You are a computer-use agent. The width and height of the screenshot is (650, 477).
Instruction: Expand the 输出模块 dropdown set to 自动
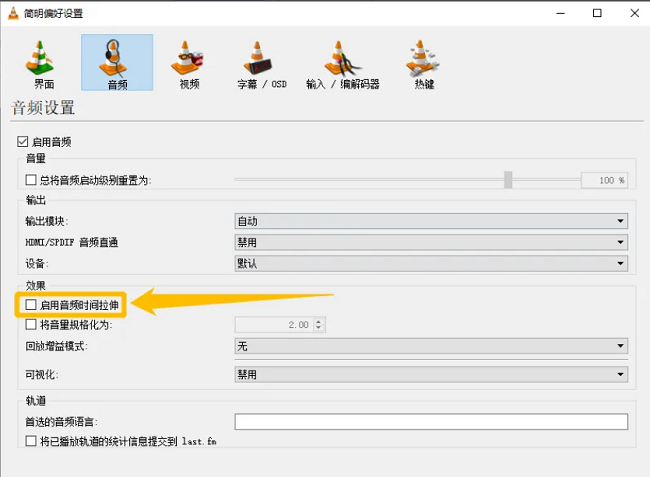tap(431, 221)
